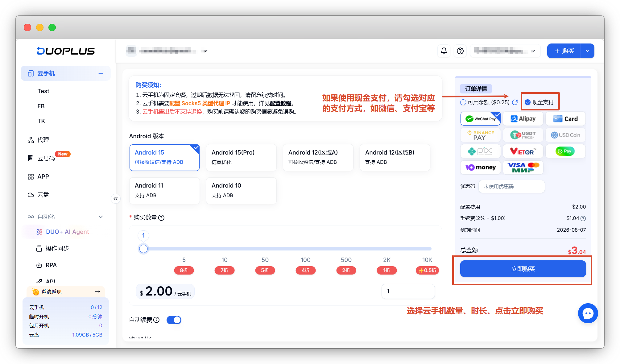Click the 8折 discount badge
Viewport: 620px width, 364px height.
(x=184, y=271)
